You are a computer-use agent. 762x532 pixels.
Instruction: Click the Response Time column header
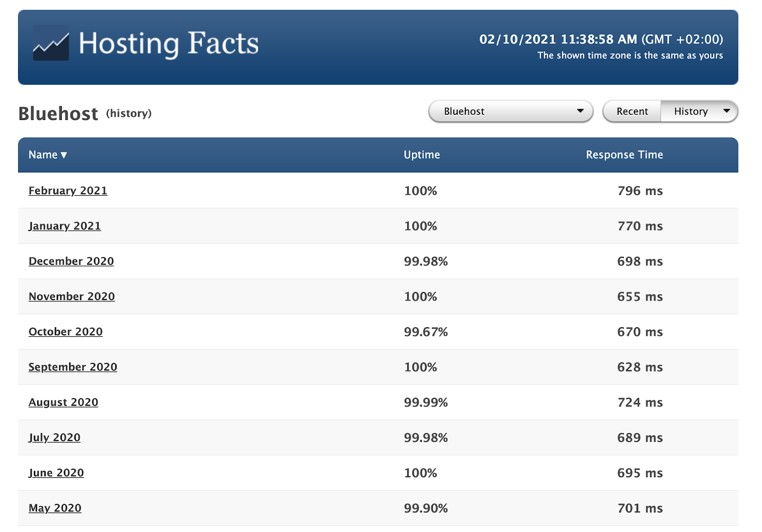pos(624,155)
